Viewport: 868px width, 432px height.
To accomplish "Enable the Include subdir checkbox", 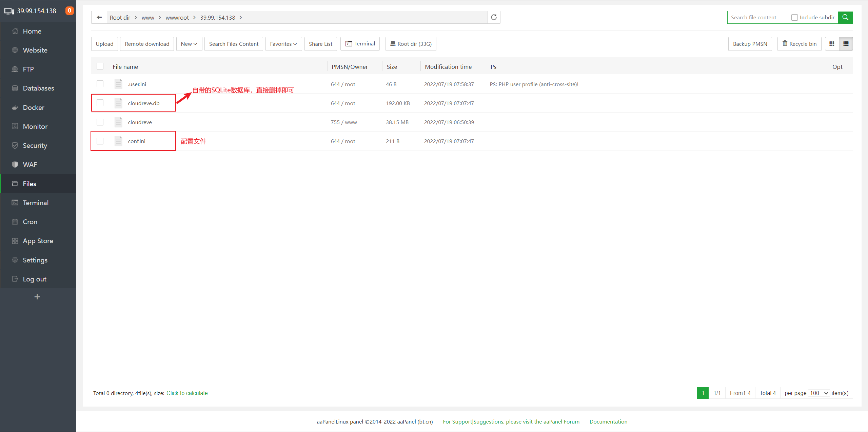I will [794, 18].
